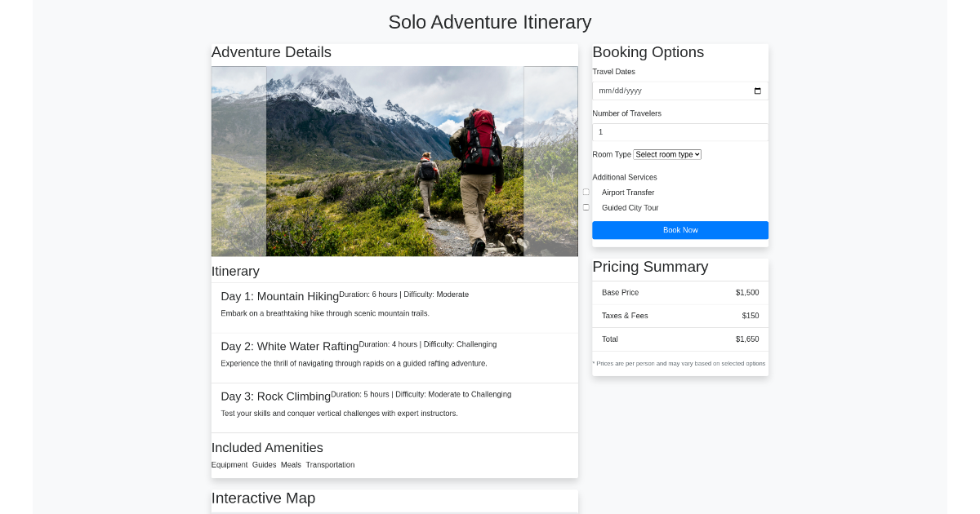Click the Travel Dates date input field
The height and width of the screenshot is (514, 980).
point(670,91)
